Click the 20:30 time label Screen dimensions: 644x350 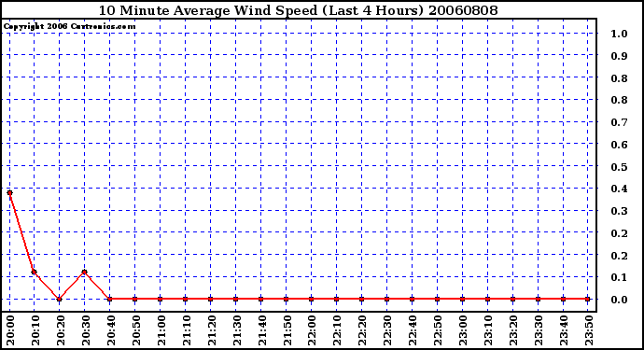86,330
